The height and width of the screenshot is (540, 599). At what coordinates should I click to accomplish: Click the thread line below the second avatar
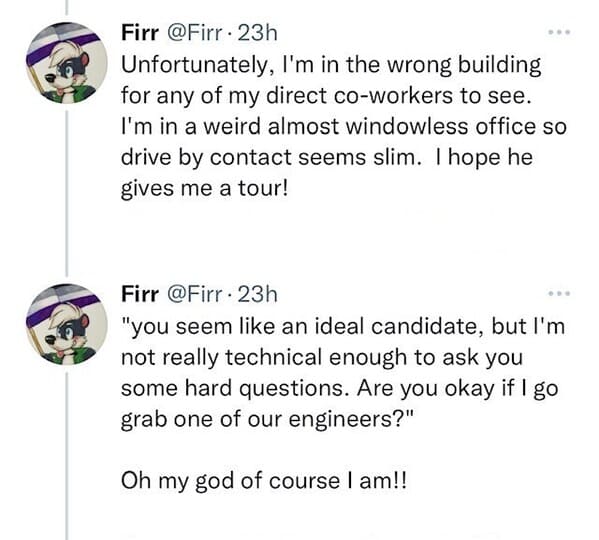(66, 456)
